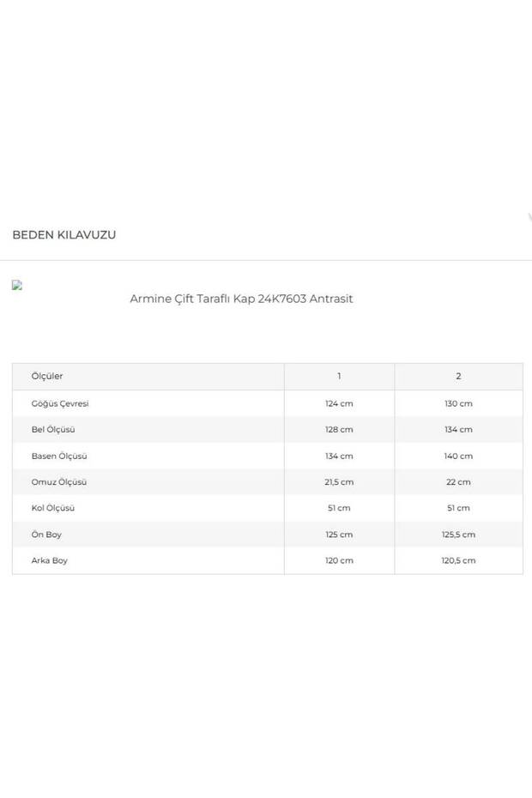Click the Arka Boy row label
Viewport: 532px width, 798px height.
50,560
